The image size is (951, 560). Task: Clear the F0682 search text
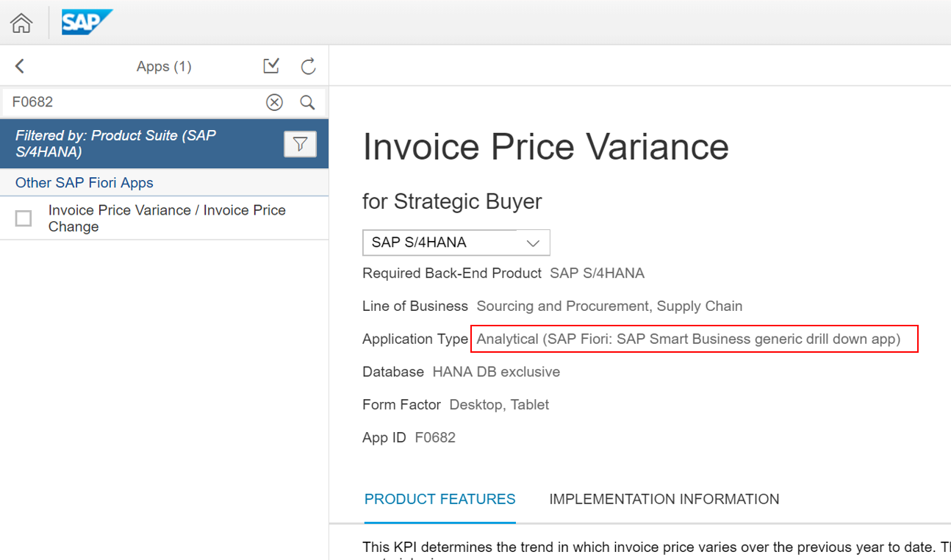[274, 102]
